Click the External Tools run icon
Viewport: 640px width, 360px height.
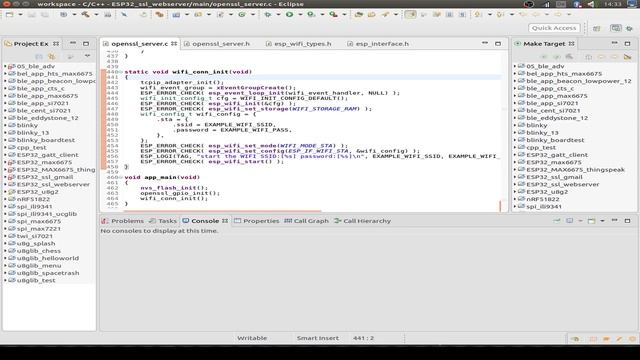click(x=333, y=15)
